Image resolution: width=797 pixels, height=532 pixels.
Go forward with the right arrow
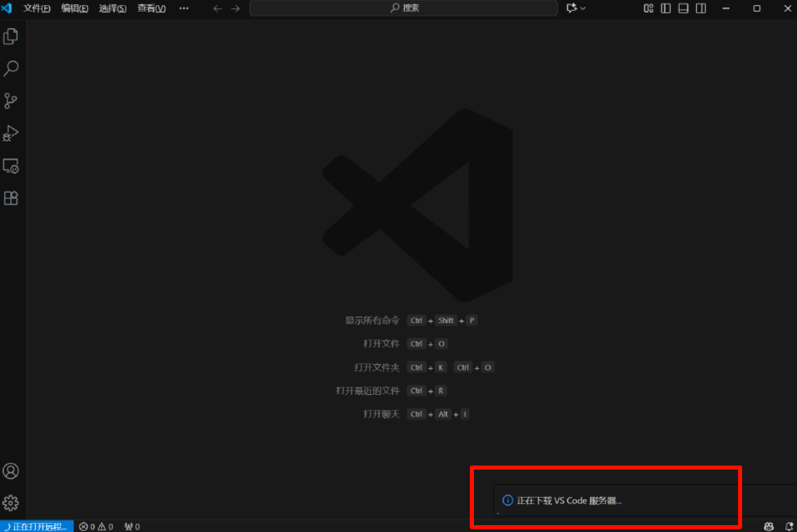click(235, 9)
